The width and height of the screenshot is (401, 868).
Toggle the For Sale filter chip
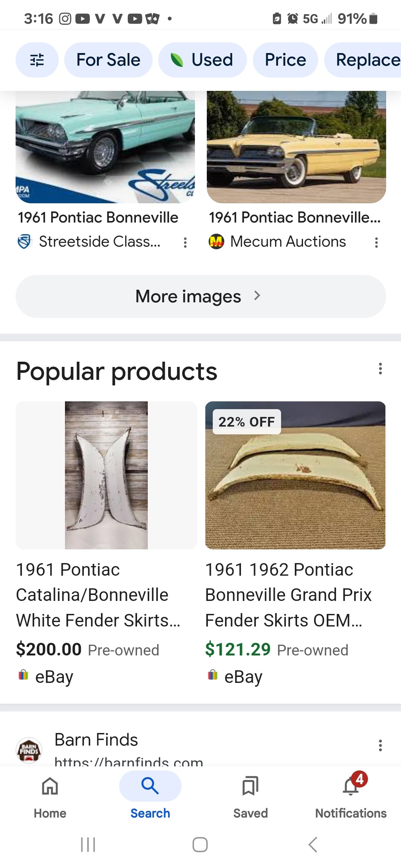(x=108, y=60)
